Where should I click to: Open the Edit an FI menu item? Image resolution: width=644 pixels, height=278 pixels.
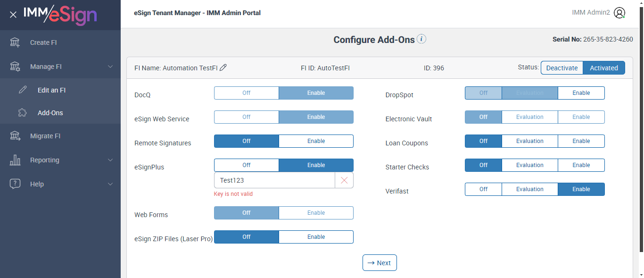51,90
